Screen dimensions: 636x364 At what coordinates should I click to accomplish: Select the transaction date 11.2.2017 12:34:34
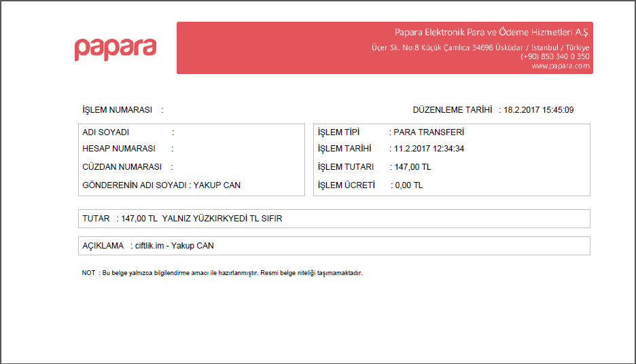[429, 149]
